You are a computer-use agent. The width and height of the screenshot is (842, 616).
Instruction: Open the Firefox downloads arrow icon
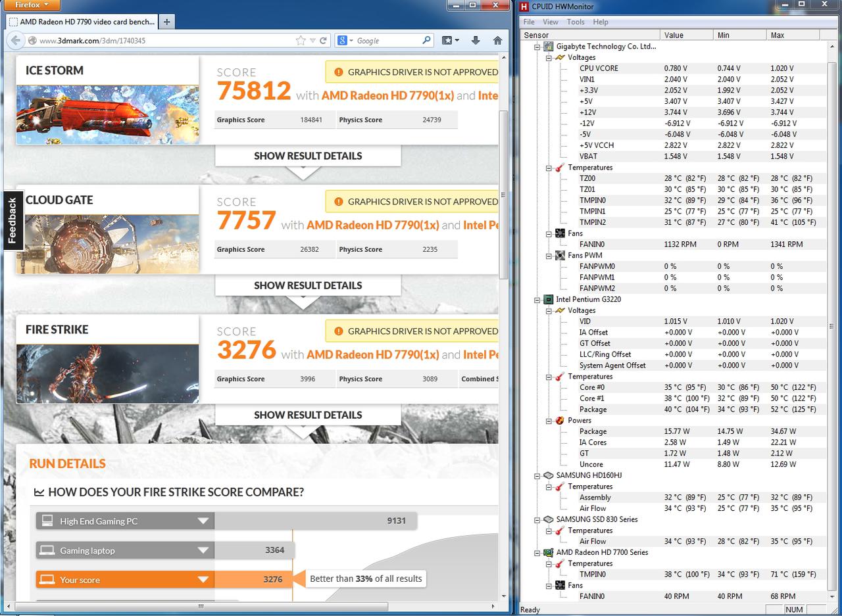[476, 40]
